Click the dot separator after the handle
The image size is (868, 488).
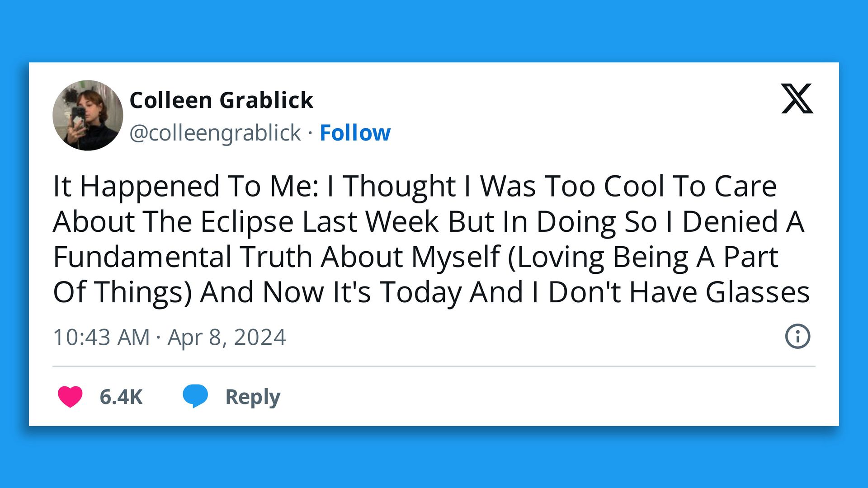point(310,133)
